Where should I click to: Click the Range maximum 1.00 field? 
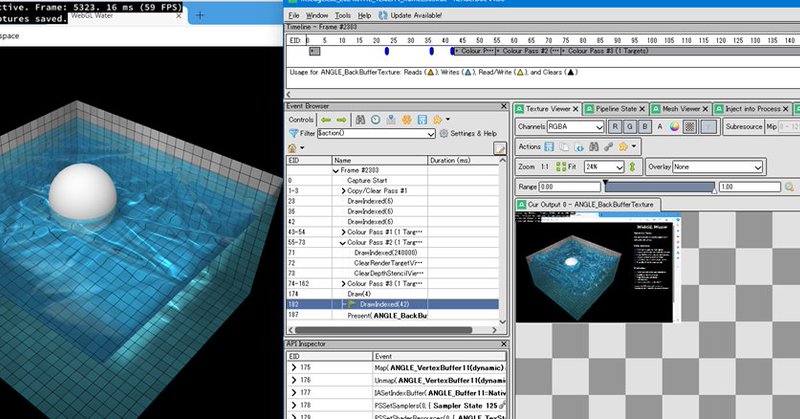749,187
